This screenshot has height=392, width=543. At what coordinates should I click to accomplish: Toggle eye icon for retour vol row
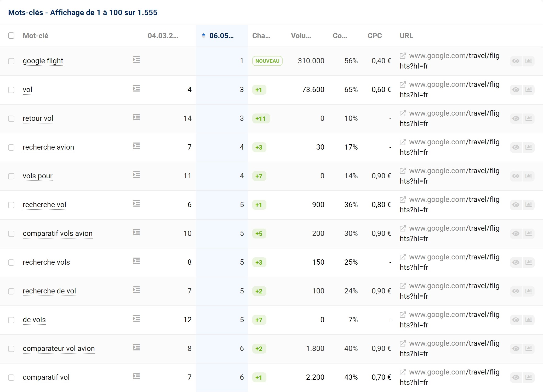pos(516,118)
